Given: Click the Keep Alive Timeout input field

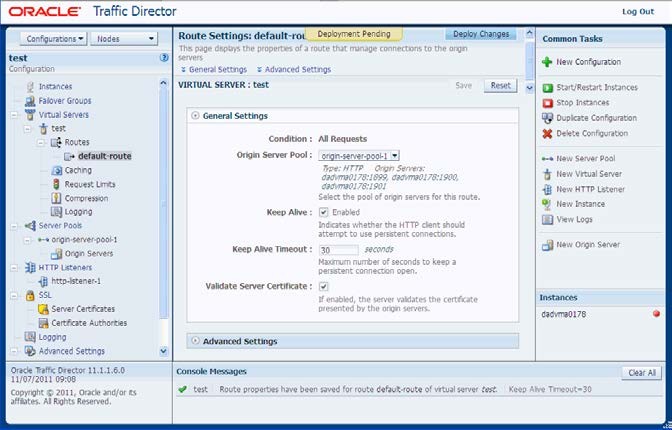Looking at the screenshot, I should tap(339, 250).
